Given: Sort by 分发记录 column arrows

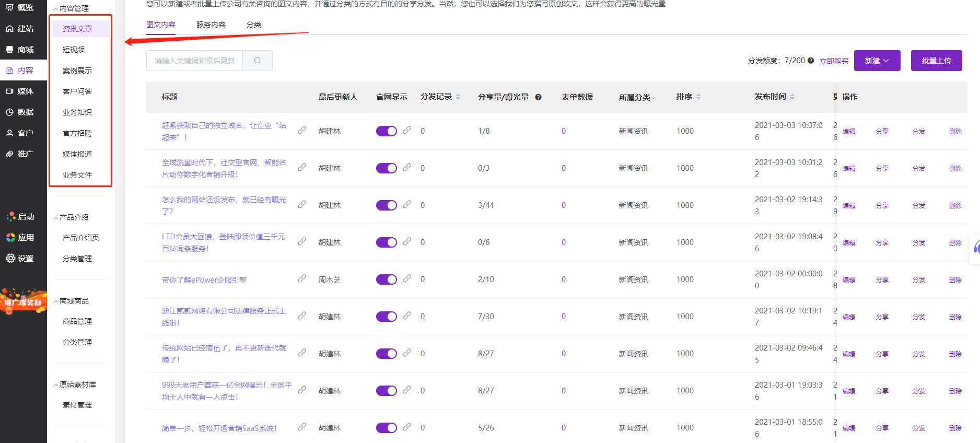Looking at the screenshot, I should point(458,97).
